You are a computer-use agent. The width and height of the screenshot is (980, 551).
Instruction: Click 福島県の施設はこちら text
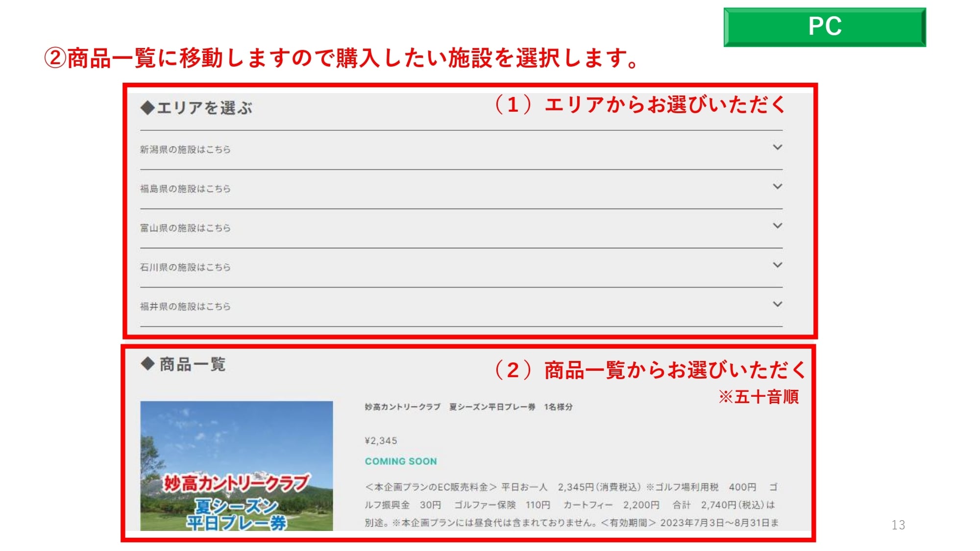[185, 189]
